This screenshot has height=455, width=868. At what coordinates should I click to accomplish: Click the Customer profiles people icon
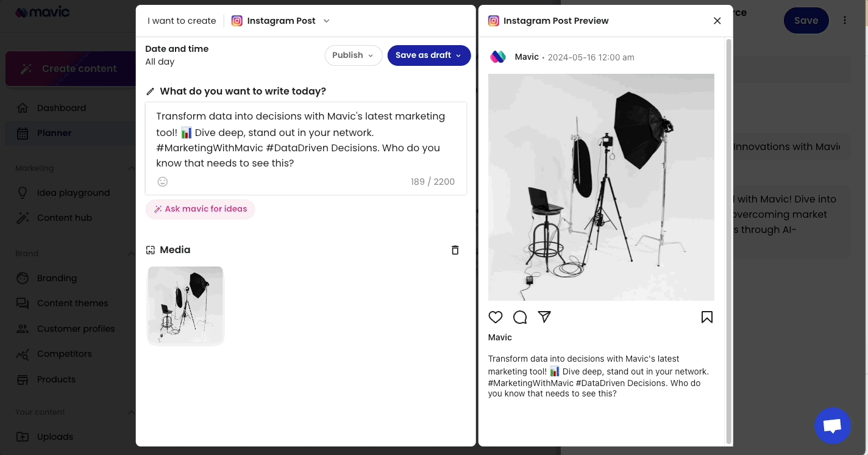click(x=23, y=329)
